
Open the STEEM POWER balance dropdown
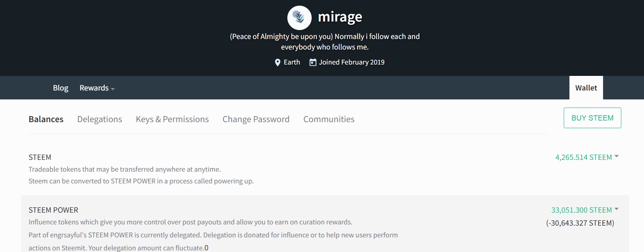click(x=616, y=209)
